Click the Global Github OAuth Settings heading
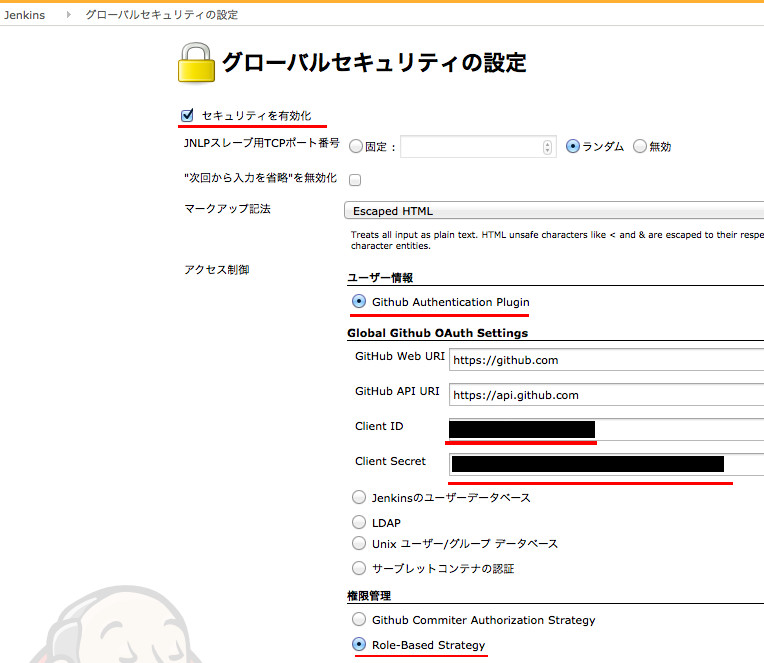The width and height of the screenshot is (764, 663). 438,333
